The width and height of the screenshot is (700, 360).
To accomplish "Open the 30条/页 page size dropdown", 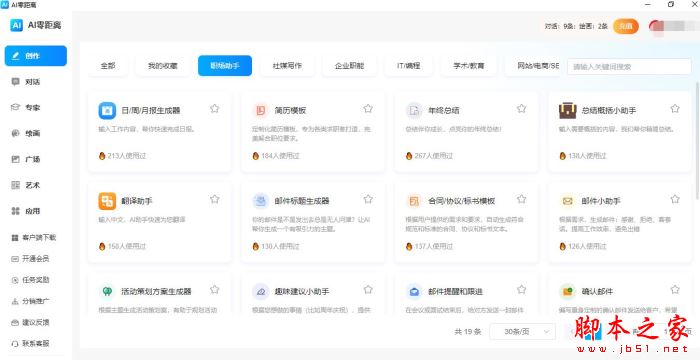I will tap(522, 331).
